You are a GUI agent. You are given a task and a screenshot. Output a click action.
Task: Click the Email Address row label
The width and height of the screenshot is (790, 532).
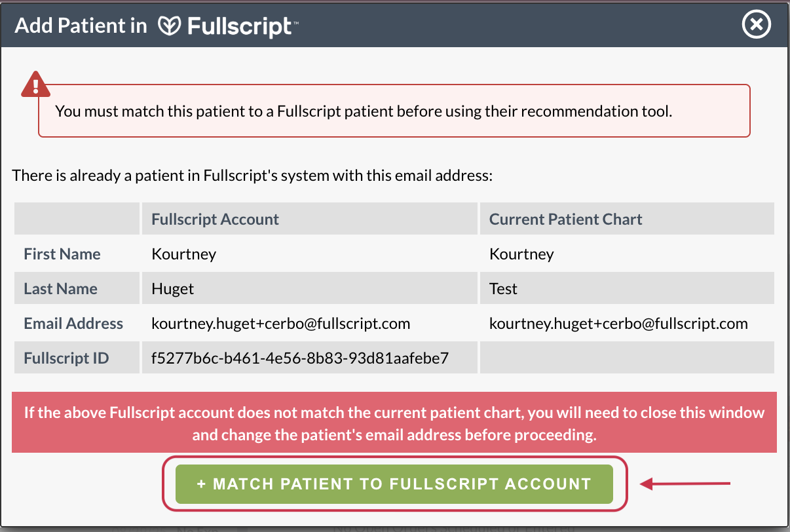tap(73, 324)
